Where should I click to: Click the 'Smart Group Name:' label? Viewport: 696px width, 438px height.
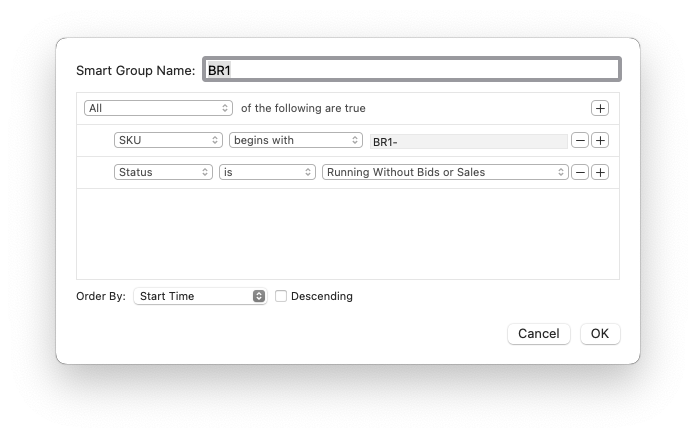tap(135, 71)
